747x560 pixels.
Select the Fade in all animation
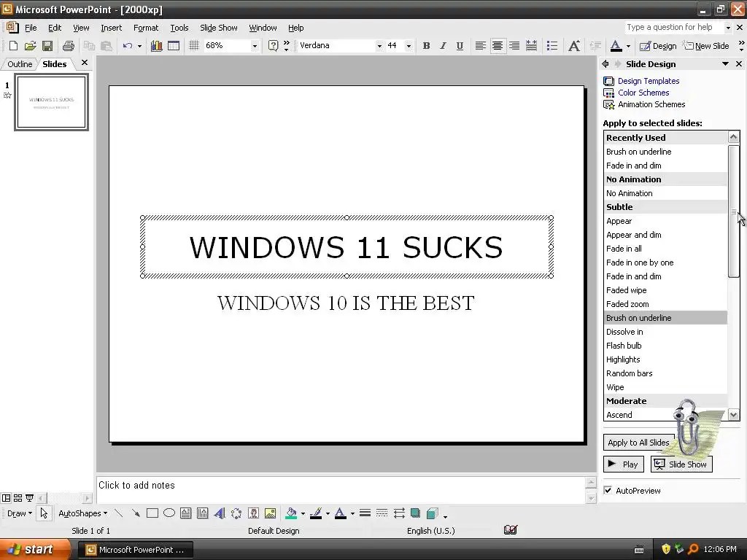[665, 249]
